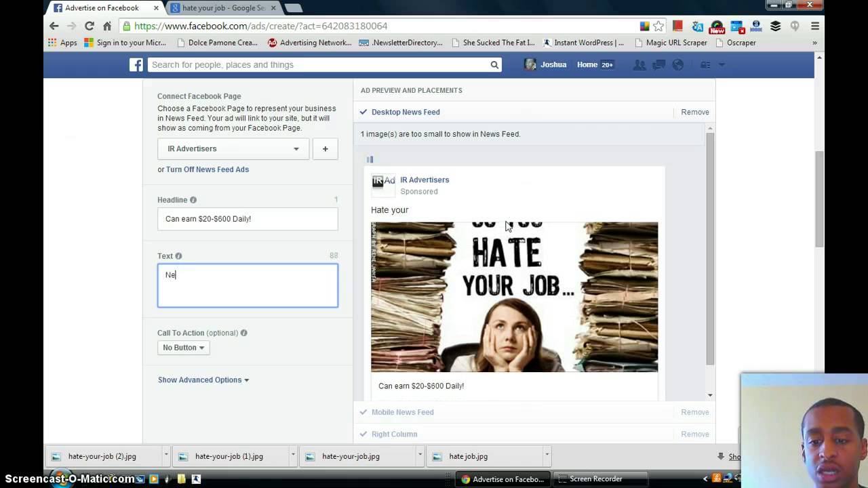Open Facebook messages icon
The image size is (868, 488).
658,64
